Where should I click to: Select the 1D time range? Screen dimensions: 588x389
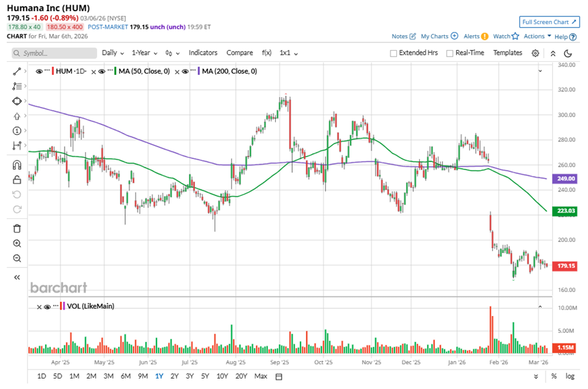click(42, 376)
